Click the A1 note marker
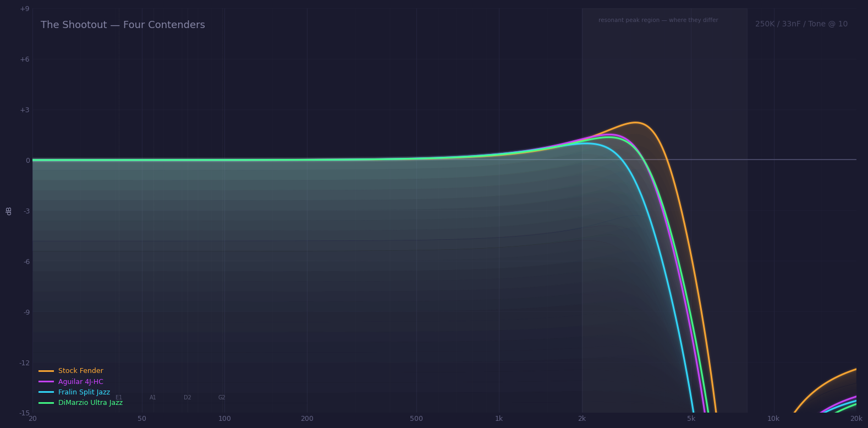868x428 pixels. coord(153,398)
